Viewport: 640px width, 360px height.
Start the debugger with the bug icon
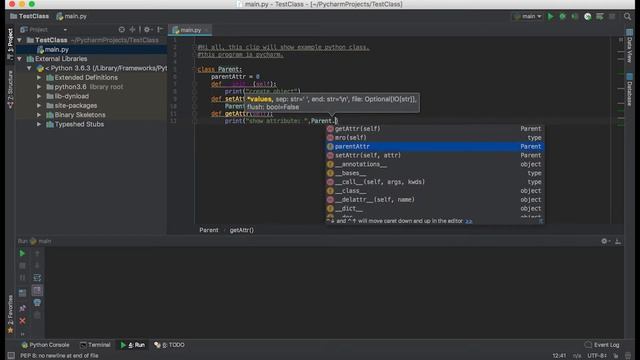(563, 16)
